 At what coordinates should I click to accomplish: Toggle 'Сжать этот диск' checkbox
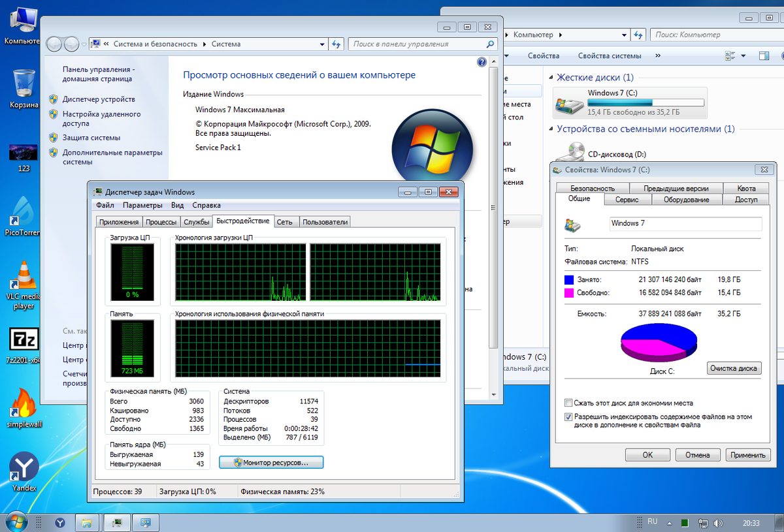click(568, 403)
